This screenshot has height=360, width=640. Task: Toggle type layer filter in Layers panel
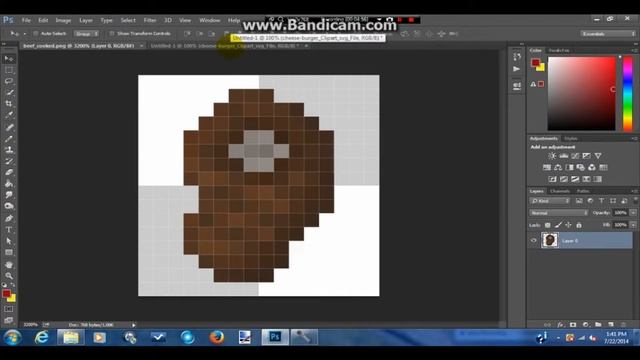[601, 201]
